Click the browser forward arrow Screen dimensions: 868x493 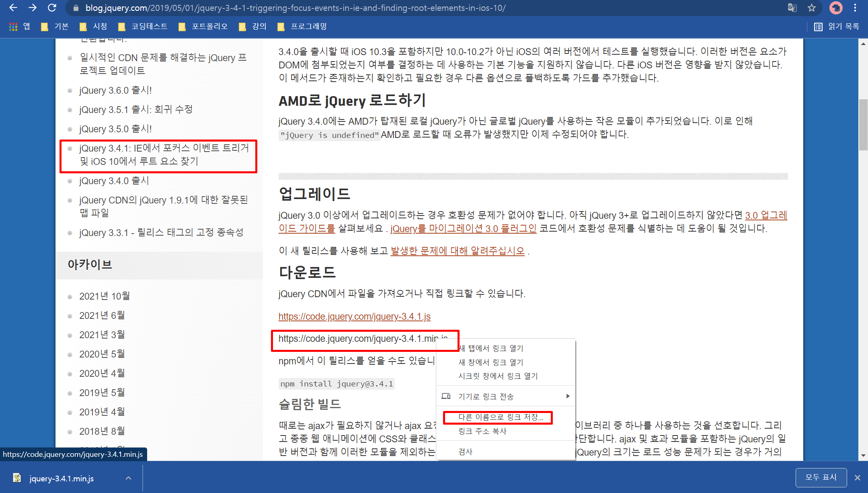point(33,8)
